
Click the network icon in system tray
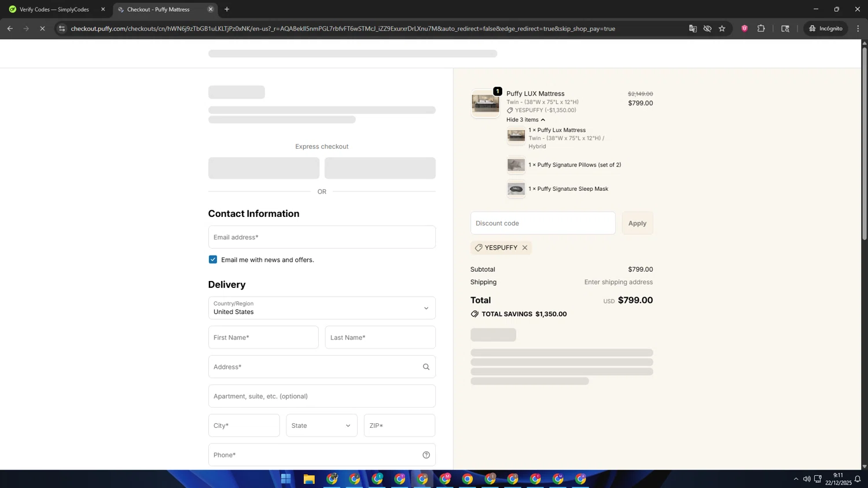pyautogui.click(x=818, y=479)
